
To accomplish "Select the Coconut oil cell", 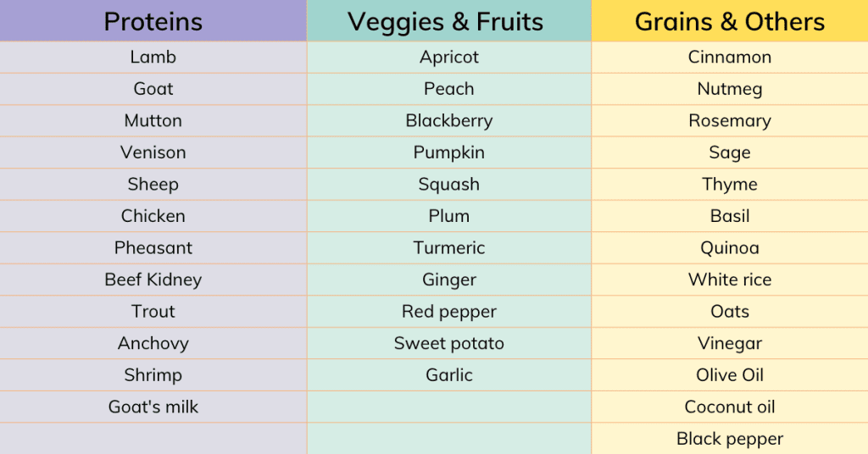I will pyautogui.click(x=730, y=407).
